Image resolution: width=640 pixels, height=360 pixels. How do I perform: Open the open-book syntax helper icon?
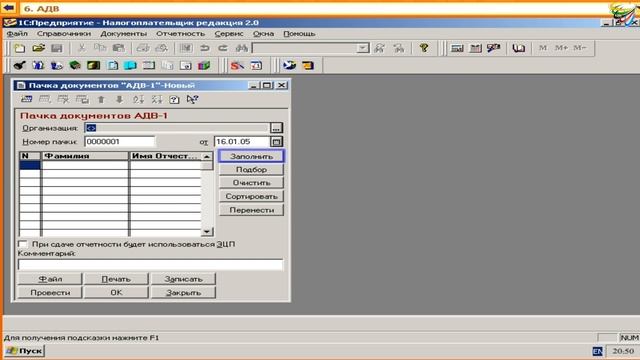click(519, 48)
